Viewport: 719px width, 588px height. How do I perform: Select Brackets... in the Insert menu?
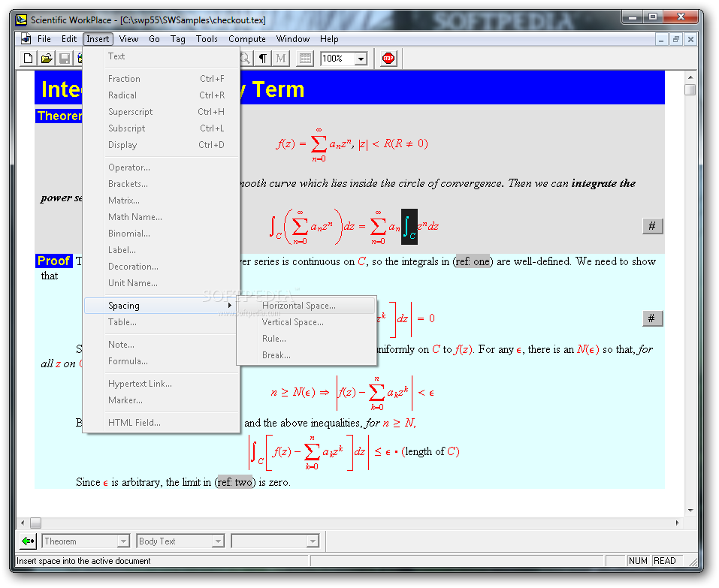tap(162, 184)
